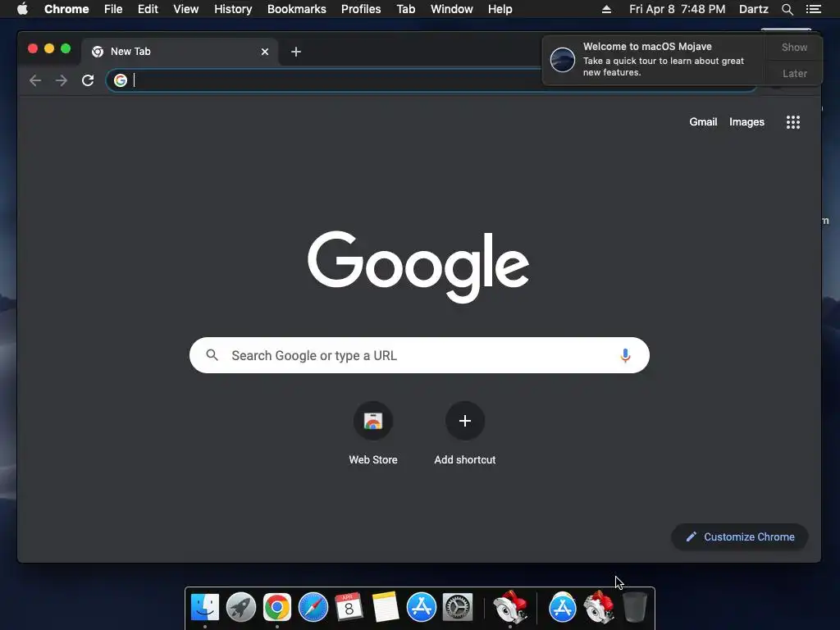Open Notes from the Dock
This screenshot has width=840, height=630.
(x=386, y=608)
